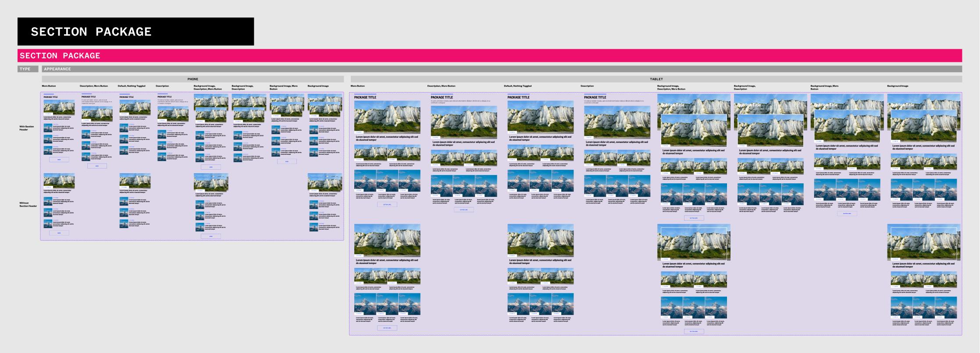Click the TYPE column header
The width and height of the screenshot is (980, 353).
click(28, 69)
